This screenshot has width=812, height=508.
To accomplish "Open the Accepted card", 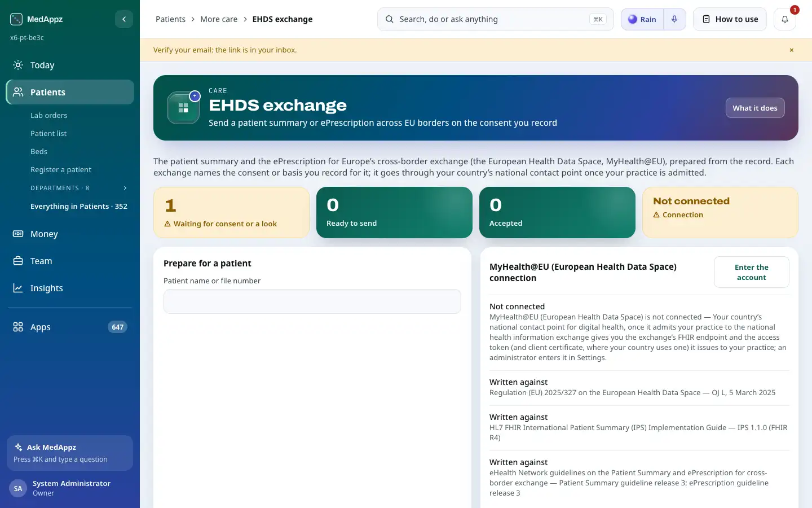I will (557, 212).
